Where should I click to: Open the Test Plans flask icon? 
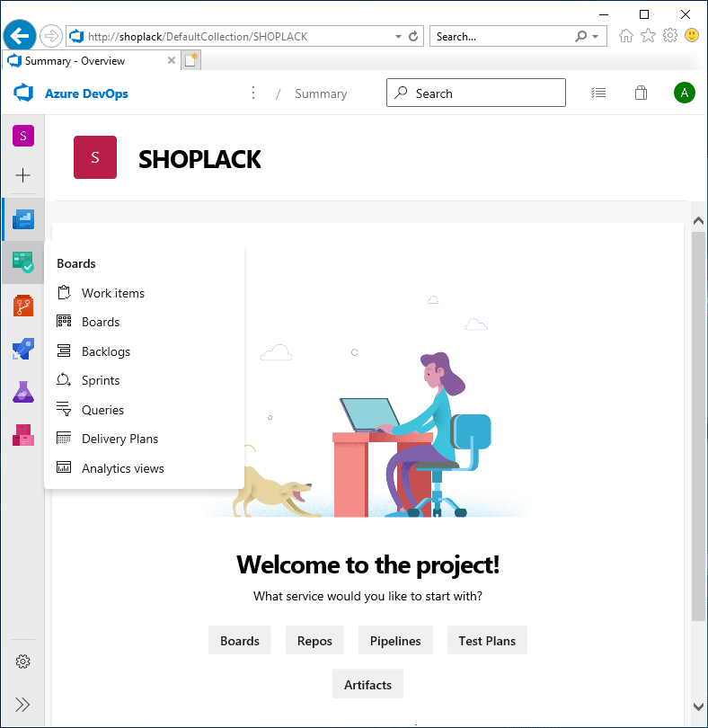(23, 392)
